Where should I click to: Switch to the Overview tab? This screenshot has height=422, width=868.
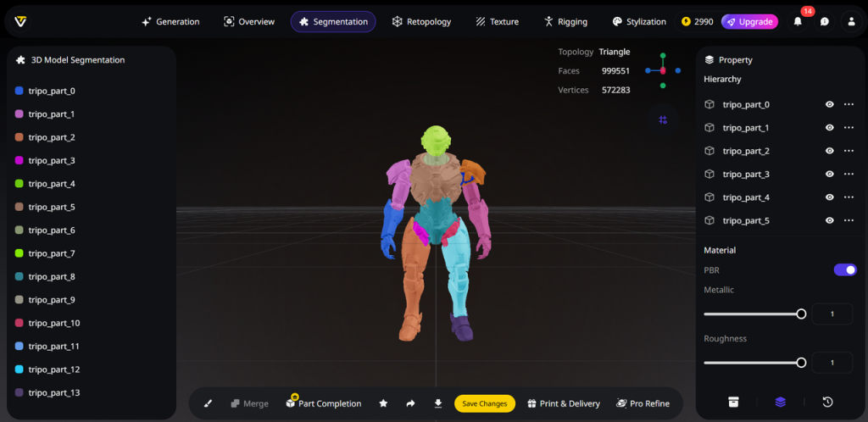[x=249, y=21]
